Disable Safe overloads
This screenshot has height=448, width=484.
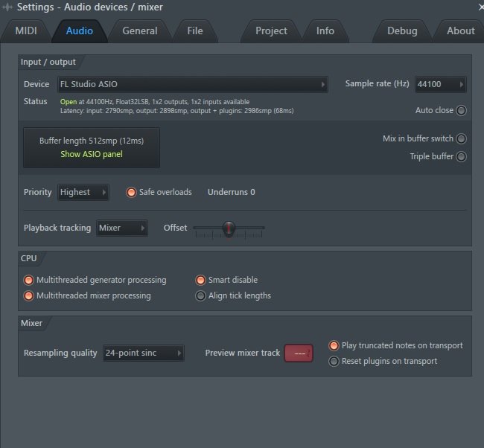coord(131,192)
